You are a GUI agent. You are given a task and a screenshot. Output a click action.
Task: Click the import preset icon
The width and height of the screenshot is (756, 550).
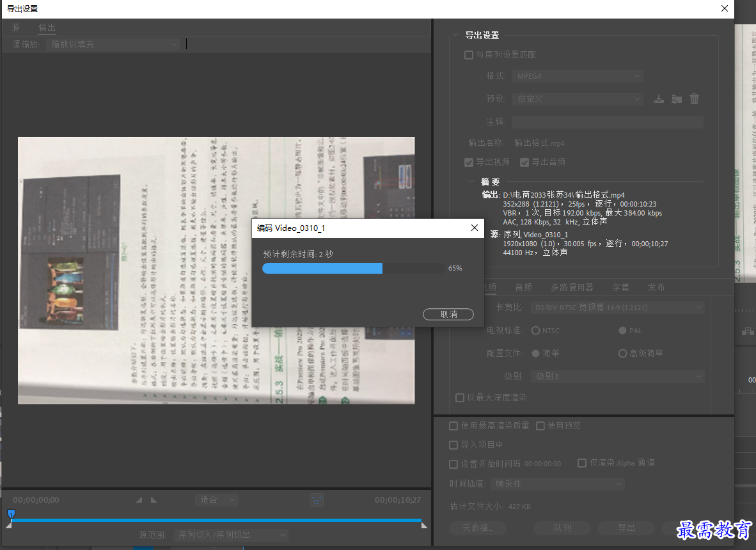click(x=677, y=99)
